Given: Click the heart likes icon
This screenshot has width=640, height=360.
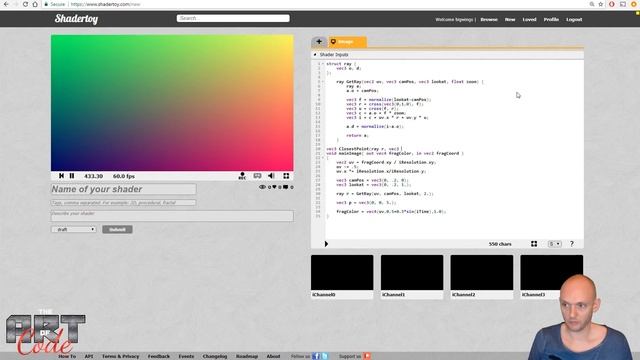Looking at the screenshot, I should 274,187.
